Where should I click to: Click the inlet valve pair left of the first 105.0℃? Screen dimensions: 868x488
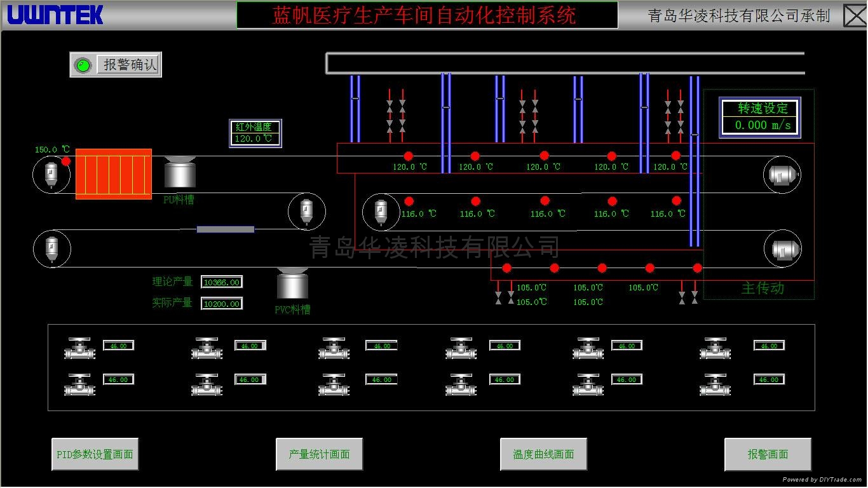click(505, 292)
